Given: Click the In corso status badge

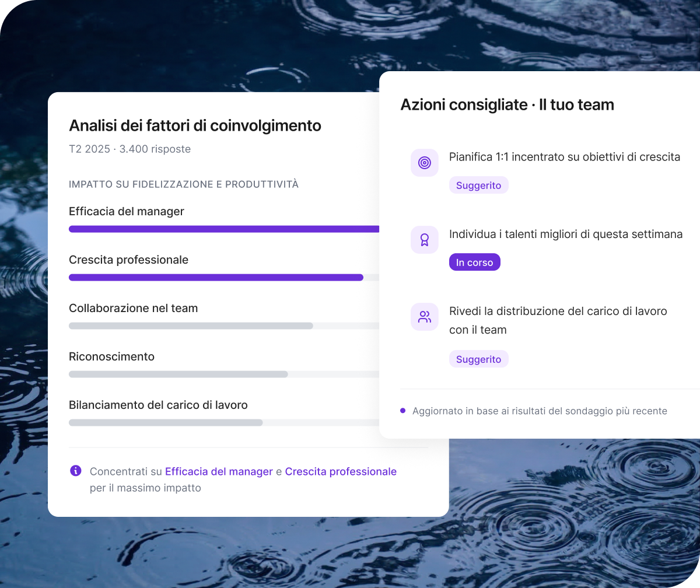Looking at the screenshot, I should point(475,262).
